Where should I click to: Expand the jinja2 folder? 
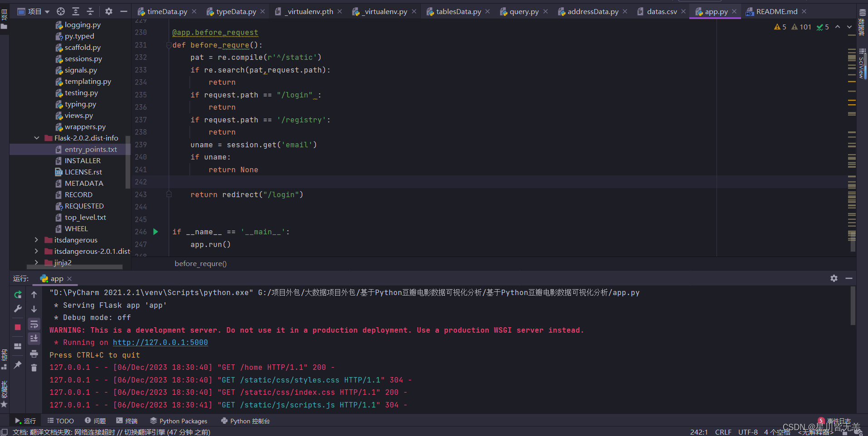click(x=37, y=262)
